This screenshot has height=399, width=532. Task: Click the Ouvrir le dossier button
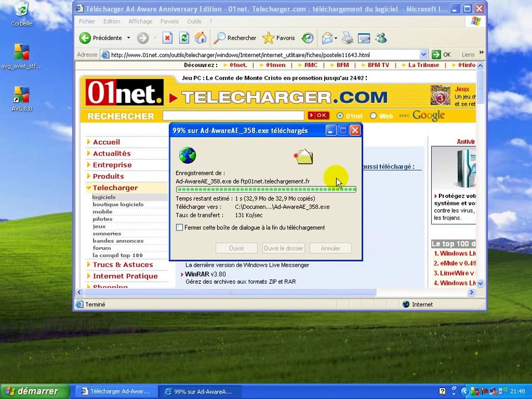point(283,248)
